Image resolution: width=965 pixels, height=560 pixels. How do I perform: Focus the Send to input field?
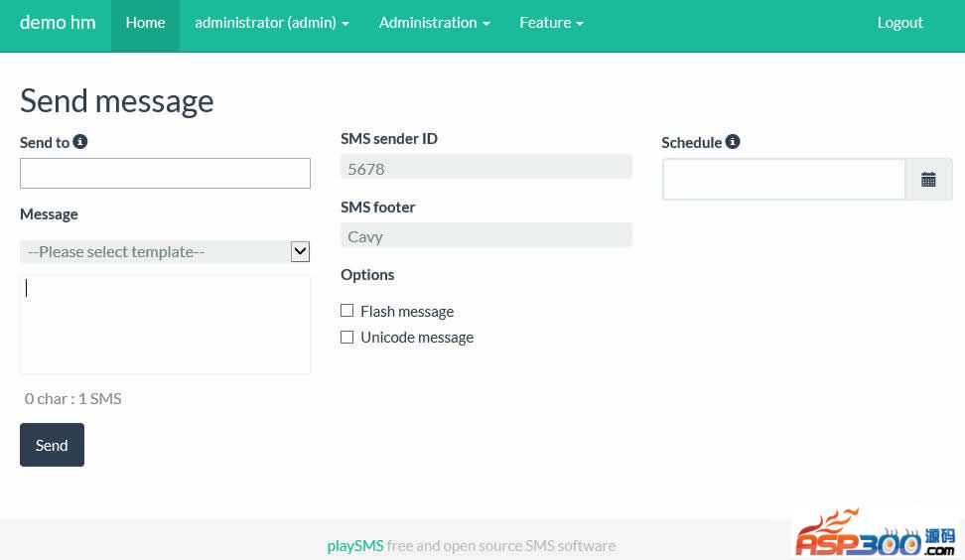(x=165, y=174)
